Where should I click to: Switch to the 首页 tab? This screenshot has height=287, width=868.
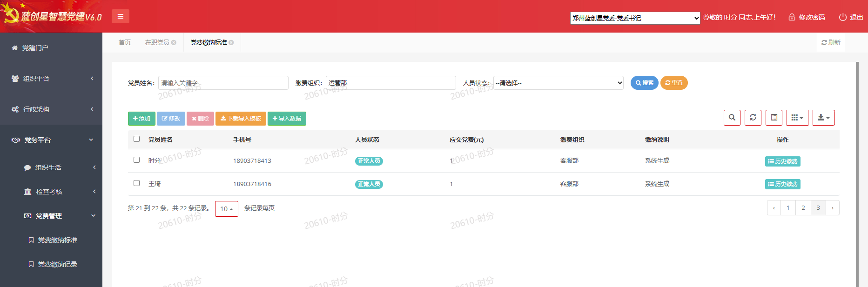(x=125, y=42)
